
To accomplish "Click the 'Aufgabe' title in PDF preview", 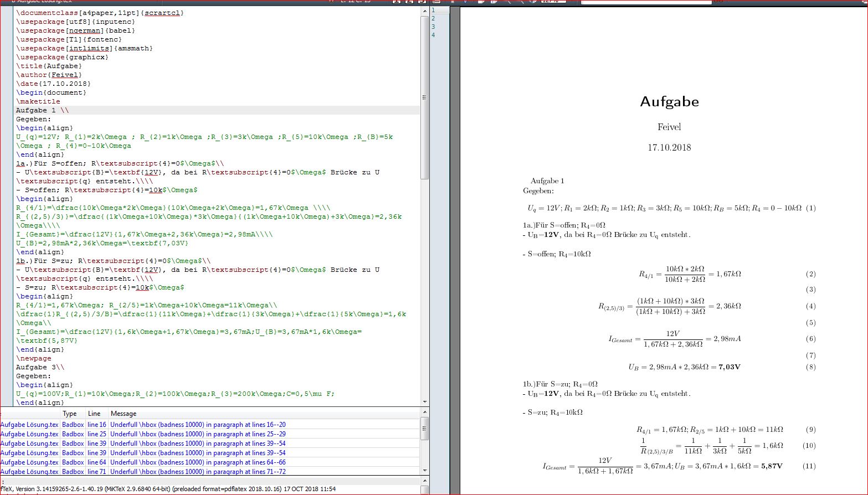I will click(669, 101).
